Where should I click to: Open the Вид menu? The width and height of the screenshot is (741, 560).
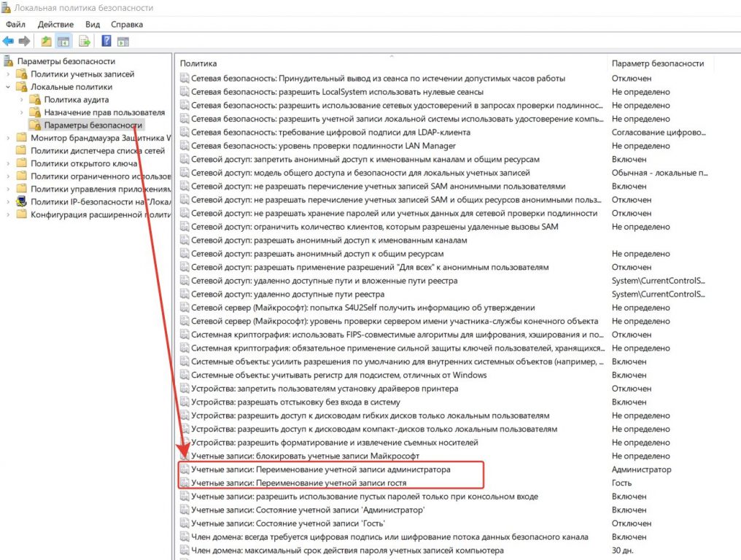(x=93, y=25)
